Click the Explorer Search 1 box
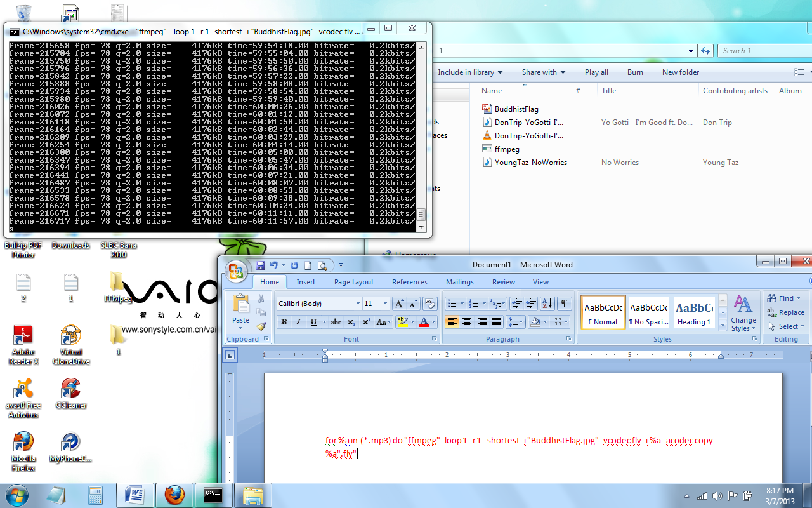Image resolution: width=812 pixels, height=508 pixels. point(764,51)
